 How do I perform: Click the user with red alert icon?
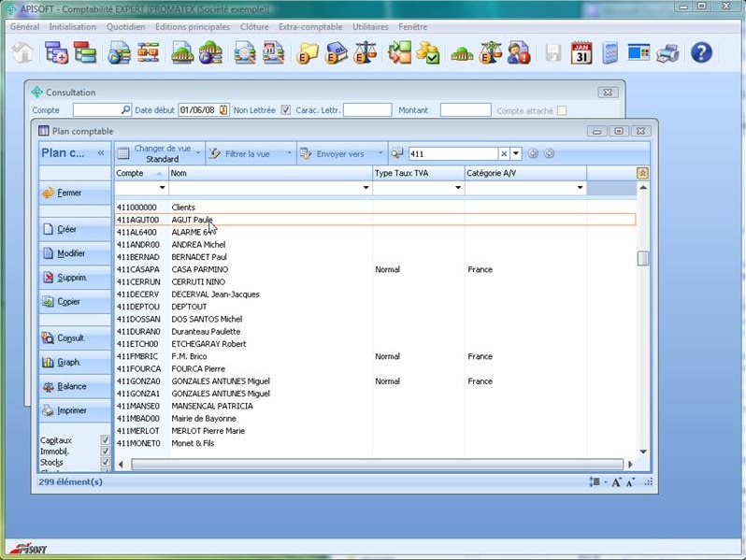(x=519, y=52)
